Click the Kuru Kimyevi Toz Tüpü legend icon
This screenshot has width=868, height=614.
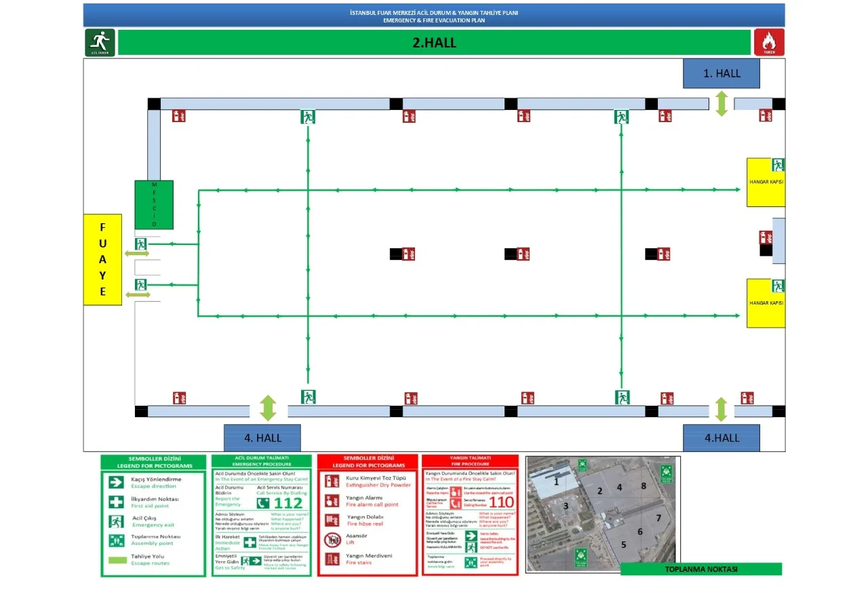(332, 481)
